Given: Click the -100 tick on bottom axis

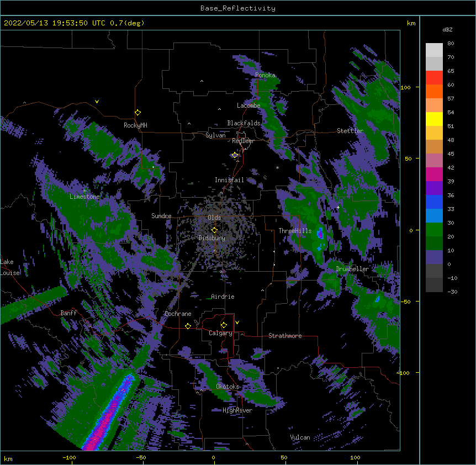Looking at the screenshot, I should tap(69, 457).
